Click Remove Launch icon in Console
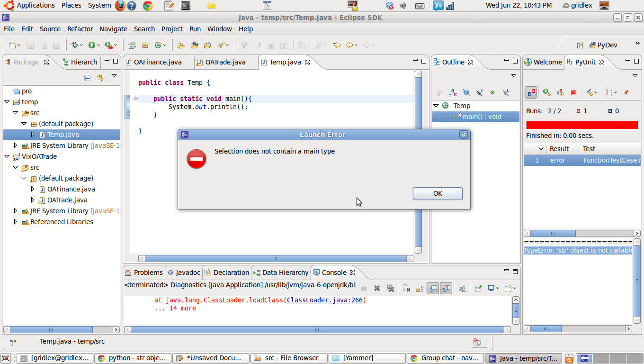The height and width of the screenshot is (364, 644). point(377,288)
